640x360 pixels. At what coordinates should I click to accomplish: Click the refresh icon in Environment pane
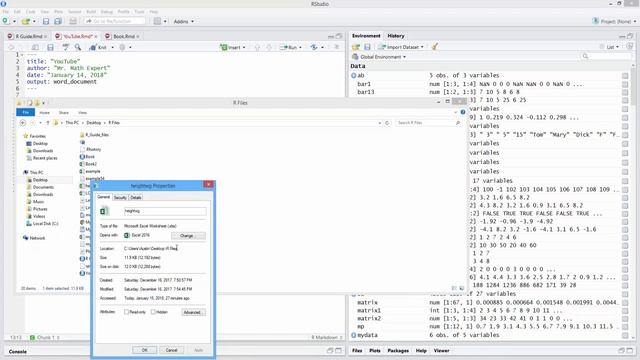pos(630,47)
